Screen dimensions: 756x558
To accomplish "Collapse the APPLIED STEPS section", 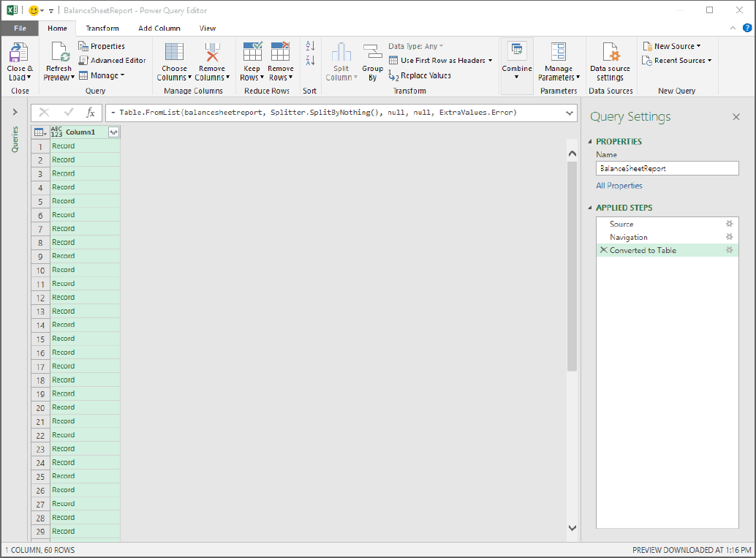I will pyautogui.click(x=590, y=208).
